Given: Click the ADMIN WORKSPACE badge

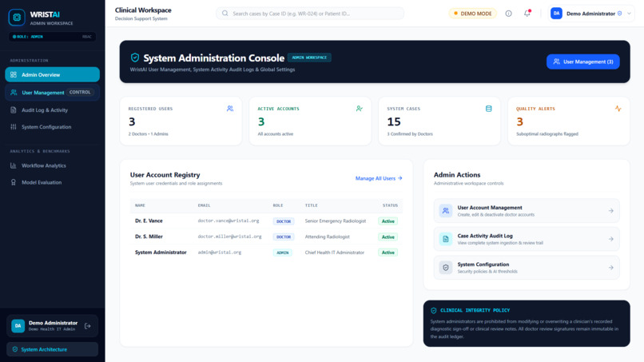Looking at the screenshot, I should tap(309, 58).
